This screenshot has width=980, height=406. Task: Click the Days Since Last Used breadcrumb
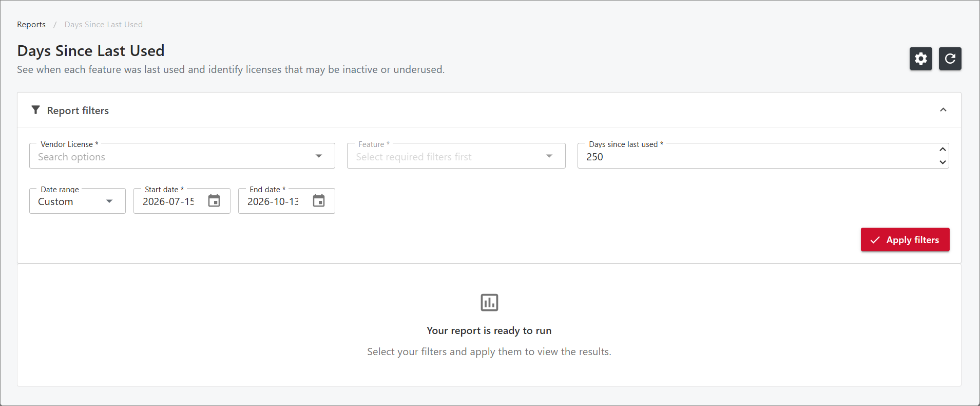coord(104,25)
